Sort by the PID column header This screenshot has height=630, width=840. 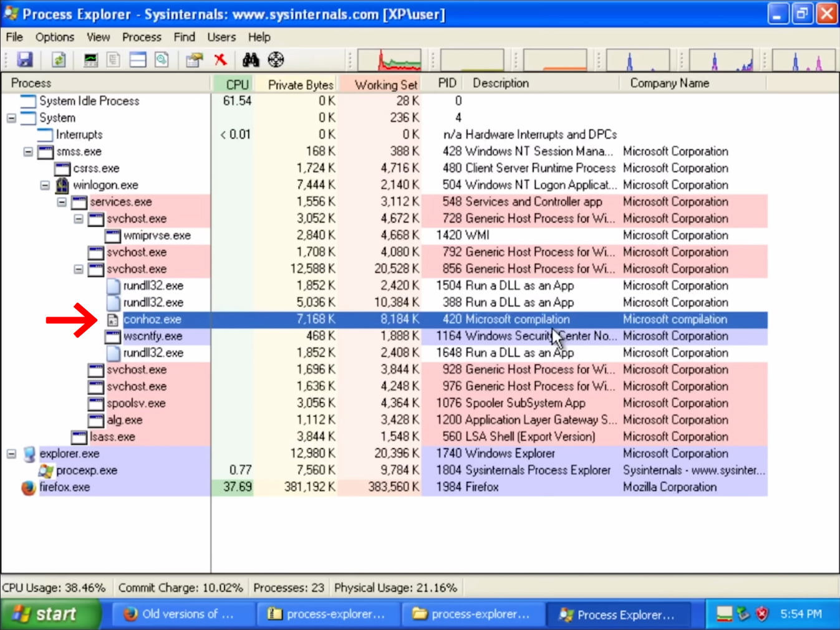click(443, 84)
